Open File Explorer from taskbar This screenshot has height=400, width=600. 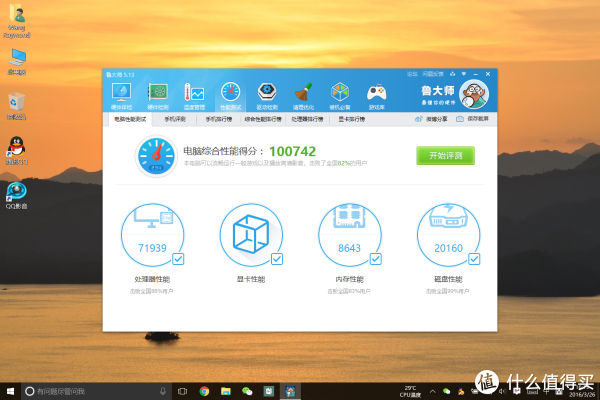(226, 391)
